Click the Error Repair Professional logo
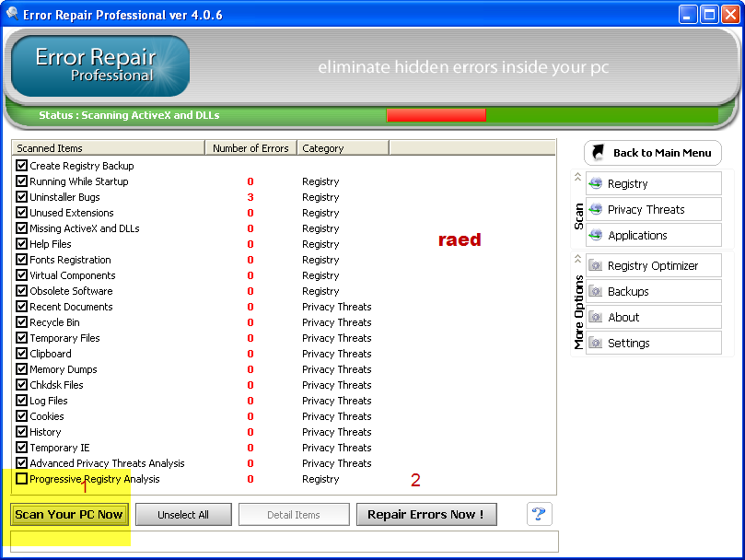 [x=99, y=65]
